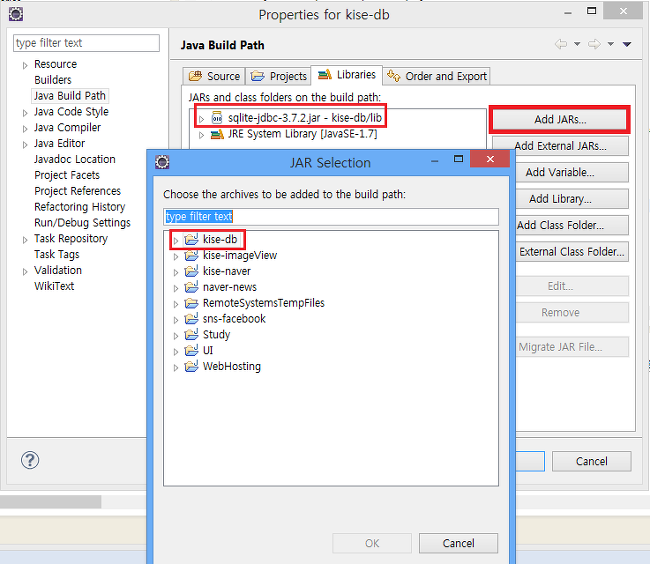Image resolution: width=650 pixels, height=564 pixels.
Task: Expand the RemoteSystemsTempFiles node
Action: (x=176, y=304)
